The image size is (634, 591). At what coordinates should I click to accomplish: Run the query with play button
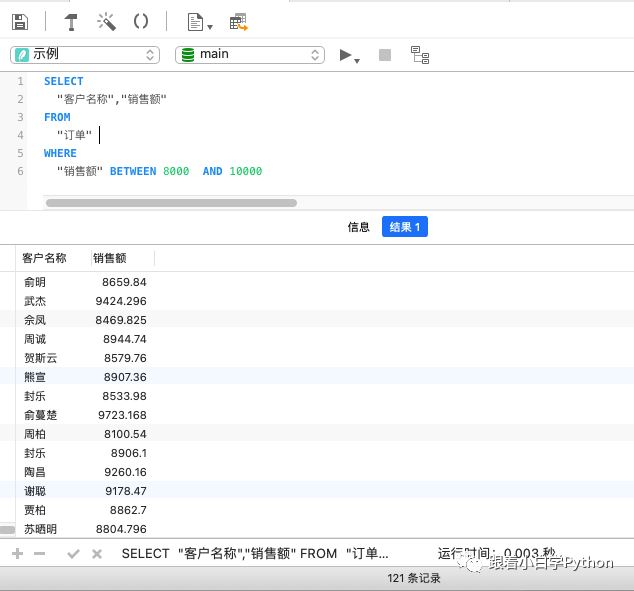tap(346, 55)
